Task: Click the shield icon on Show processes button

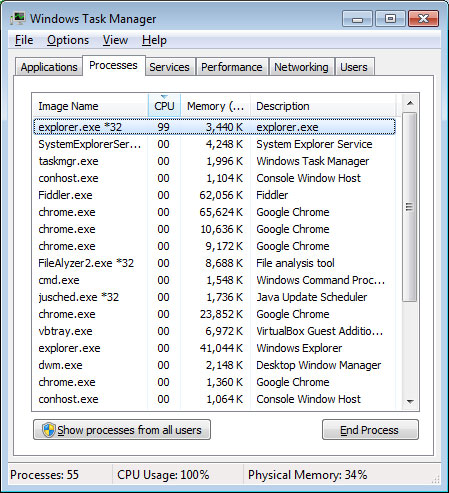Action: (x=49, y=430)
